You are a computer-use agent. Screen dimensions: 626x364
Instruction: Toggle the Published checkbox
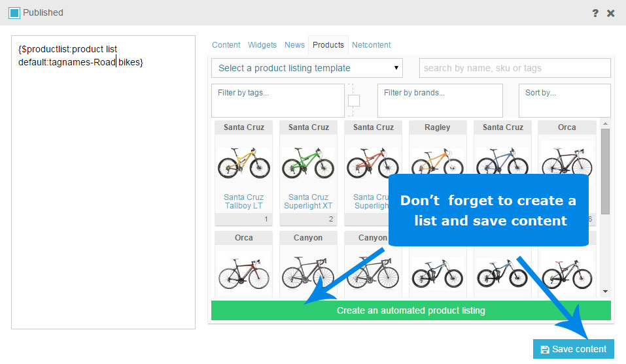point(14,13)
